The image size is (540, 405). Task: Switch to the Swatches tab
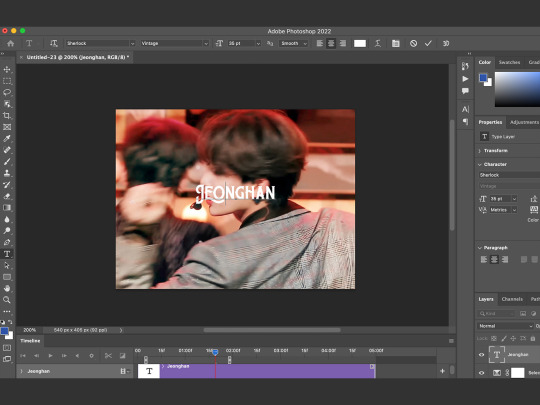pos(509,62)
